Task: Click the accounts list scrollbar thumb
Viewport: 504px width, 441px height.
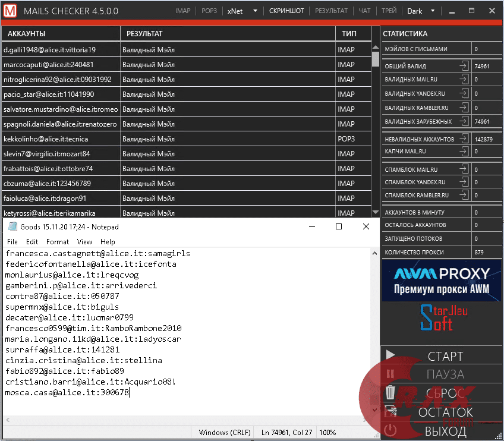Action: tap(376, 59)
